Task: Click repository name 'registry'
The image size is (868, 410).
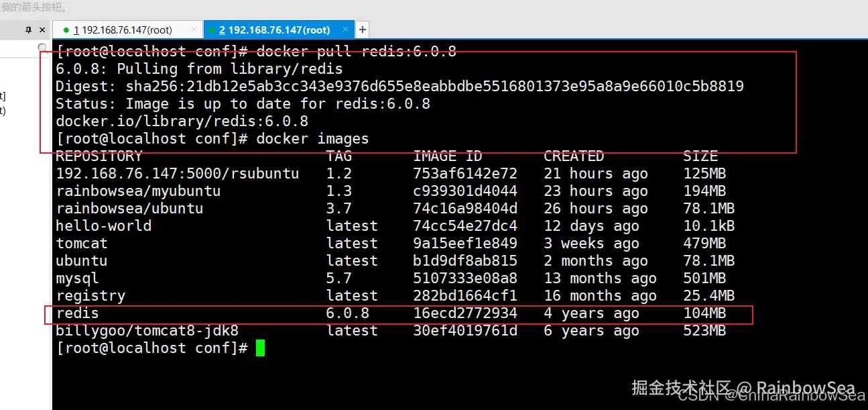Action: pyautogui.click(x=90, y=295)
